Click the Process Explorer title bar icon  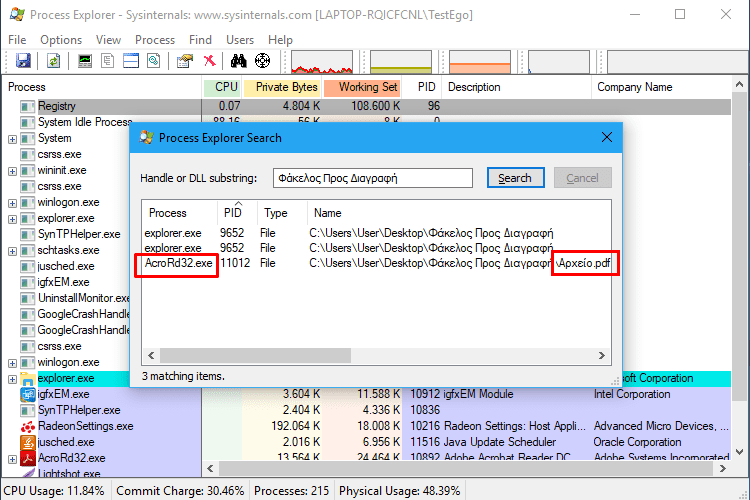tap(17, 14)
